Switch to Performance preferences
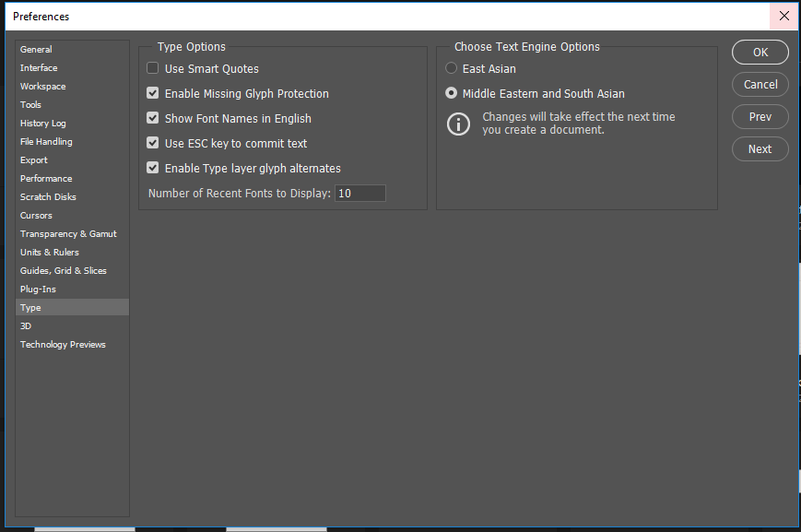801x532 pixels. click(72, 178)
